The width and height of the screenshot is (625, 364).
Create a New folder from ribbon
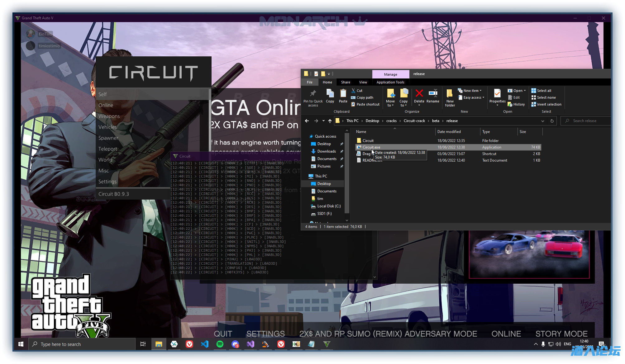pyautogui.click(x=450, y=98)
